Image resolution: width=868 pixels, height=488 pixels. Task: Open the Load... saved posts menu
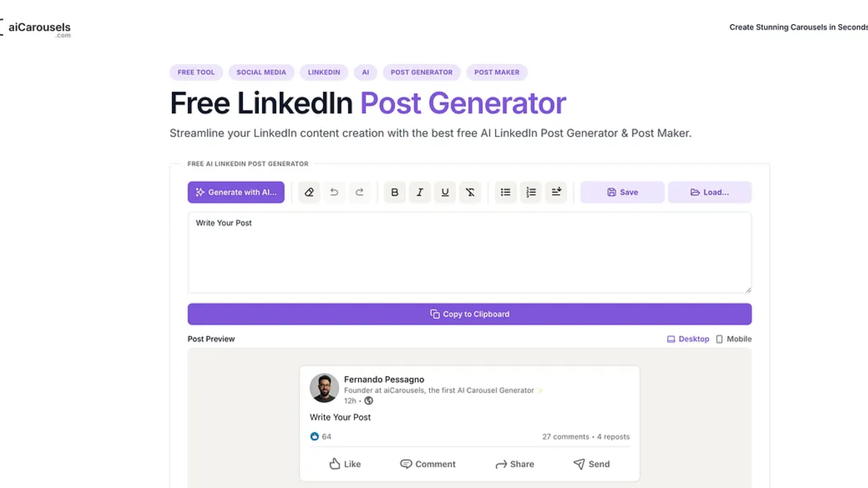[x=710, y=192]
